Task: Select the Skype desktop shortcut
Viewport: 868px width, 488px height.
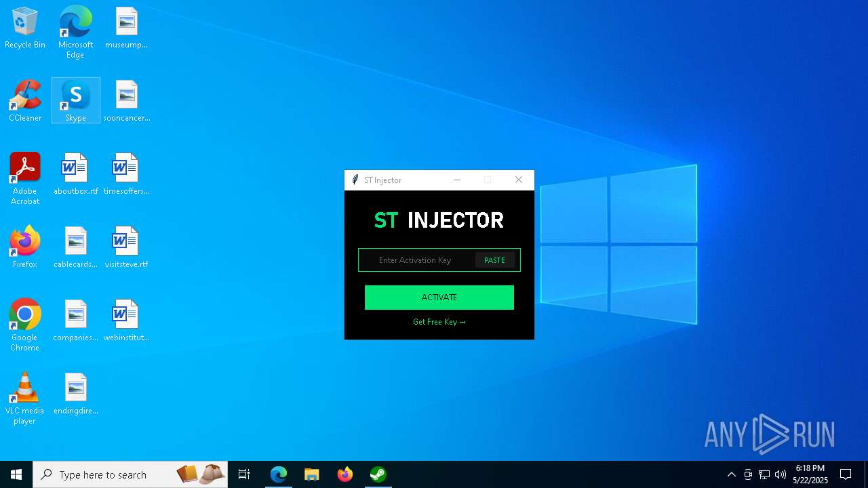Action: tap(75, 101)
